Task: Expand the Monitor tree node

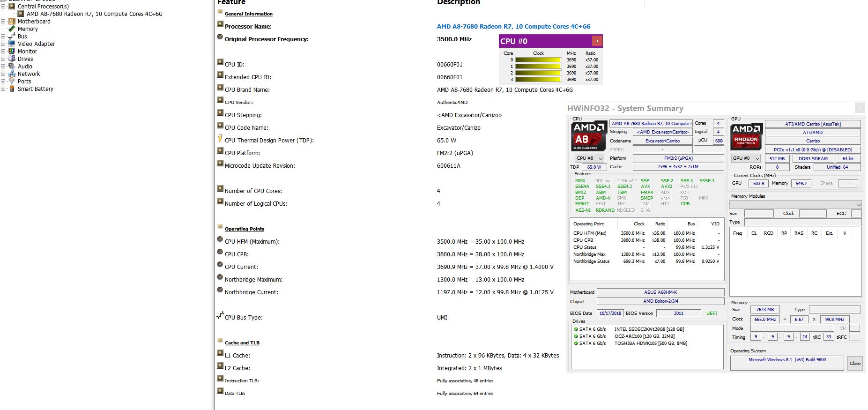Action: point(3,51)
